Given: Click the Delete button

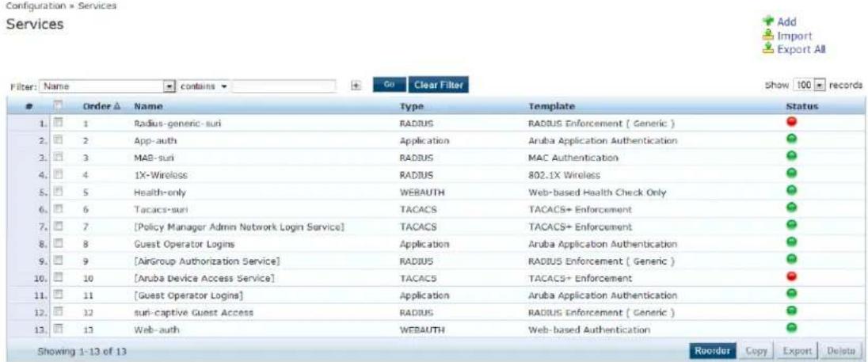Looking at the screenshot, I should (x=841, y=350).
